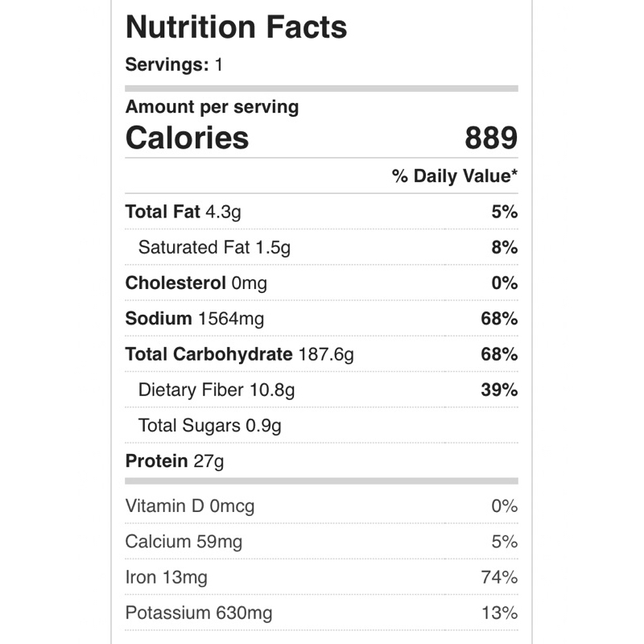Image resolution: width=644 pixels, height=644 pixels.
Task: Click the Nutrition Facts heading
Action: tap(236, 27)
